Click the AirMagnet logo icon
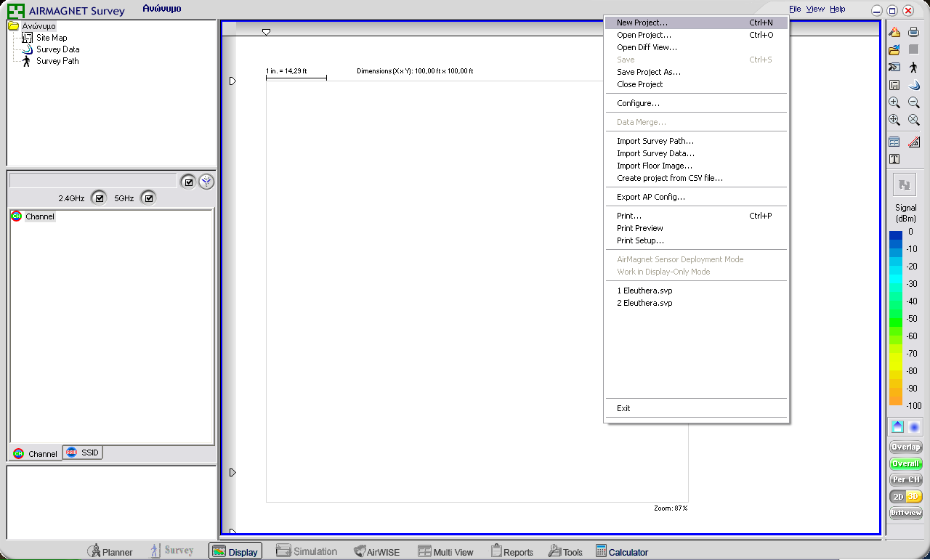Image resolution: width=930 pixels, height=560 pixels. [x=16, y=11]
